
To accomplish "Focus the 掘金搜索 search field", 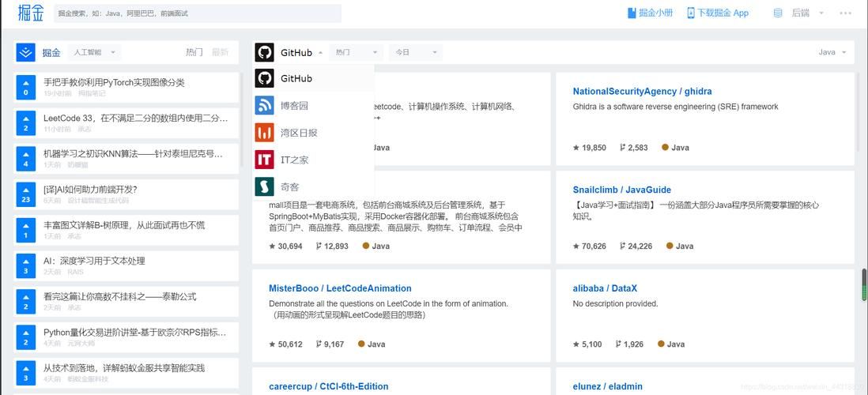I will (x=198, y=13).
